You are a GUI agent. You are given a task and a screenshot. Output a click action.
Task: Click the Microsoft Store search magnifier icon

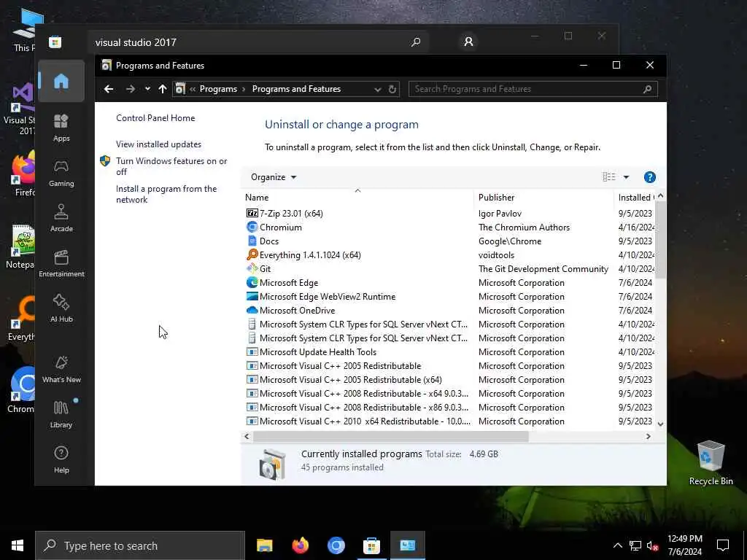pyautogui.click(x=415, y=42)
